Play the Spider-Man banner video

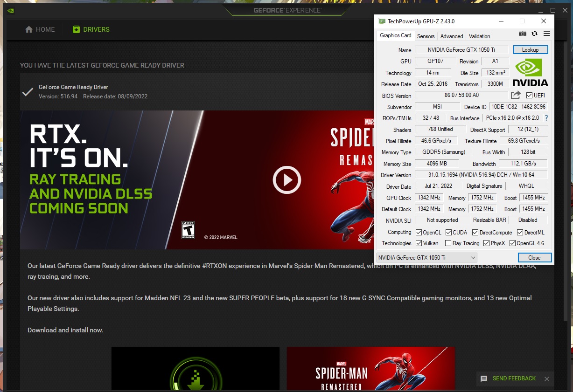point(286,180)
